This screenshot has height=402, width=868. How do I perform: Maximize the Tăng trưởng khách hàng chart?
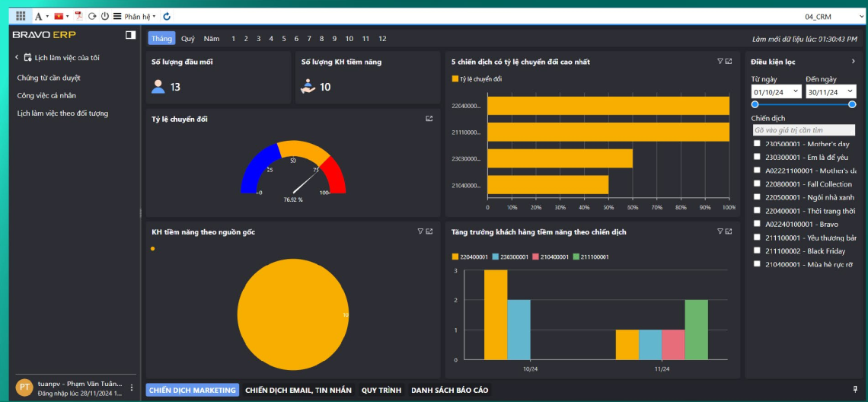[729, 231]
